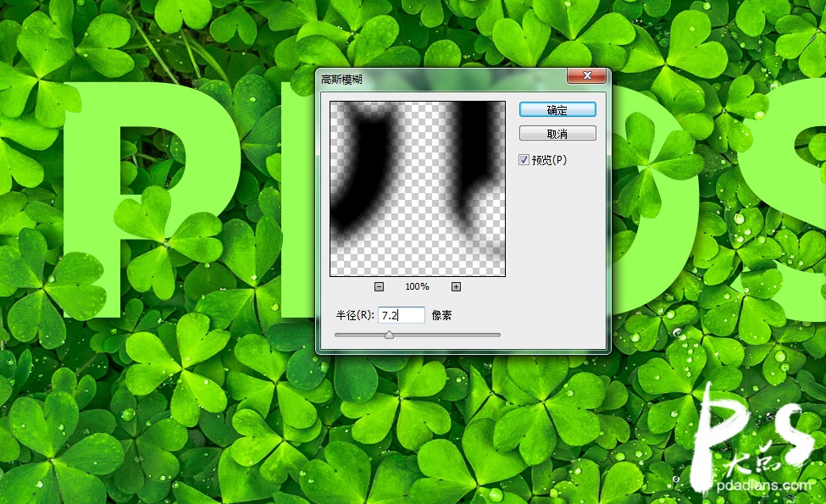826x504 pixels.
Task: Click the 高斯模糊 dialog title bar
Action: (x=442, y=79)
